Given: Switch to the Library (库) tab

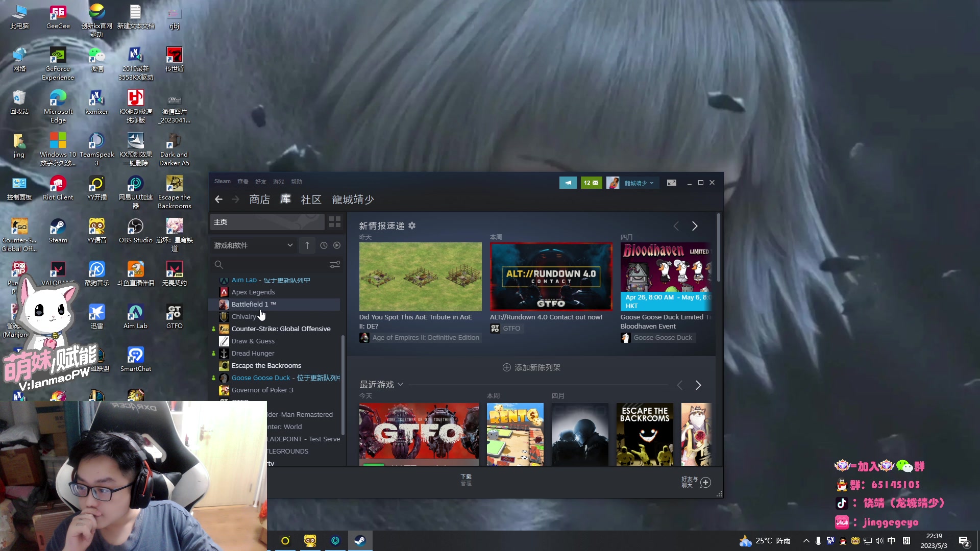Looking at the screenshot, I should tap(285, 199).
